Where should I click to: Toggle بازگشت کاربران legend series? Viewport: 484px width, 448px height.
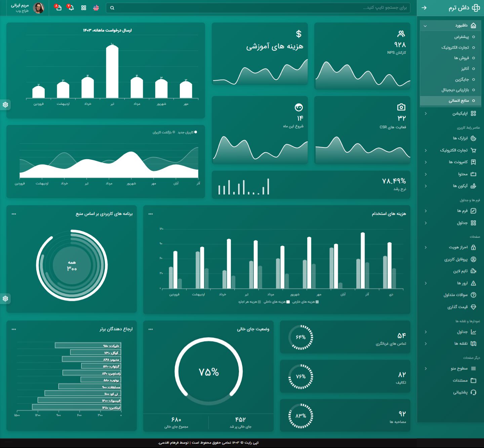pyautogui.click(x=164, y=132)
